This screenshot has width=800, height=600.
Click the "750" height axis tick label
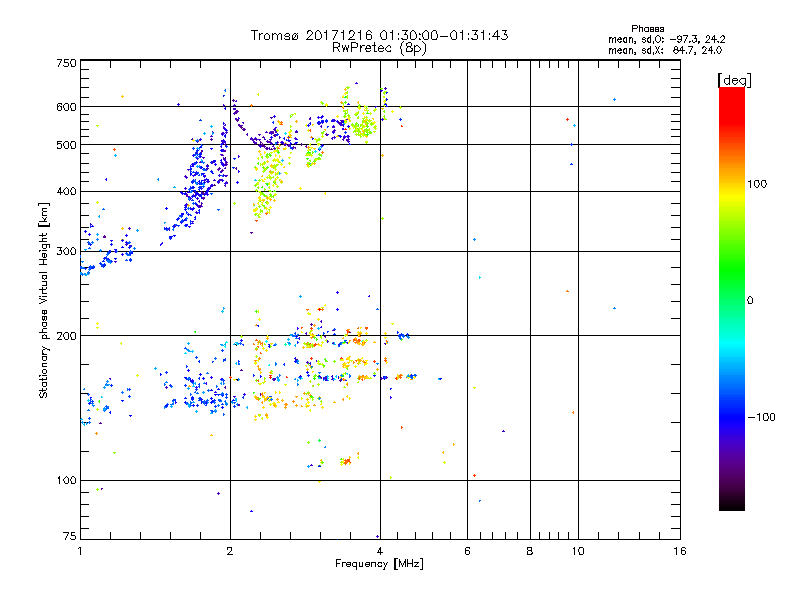(66, 63)
